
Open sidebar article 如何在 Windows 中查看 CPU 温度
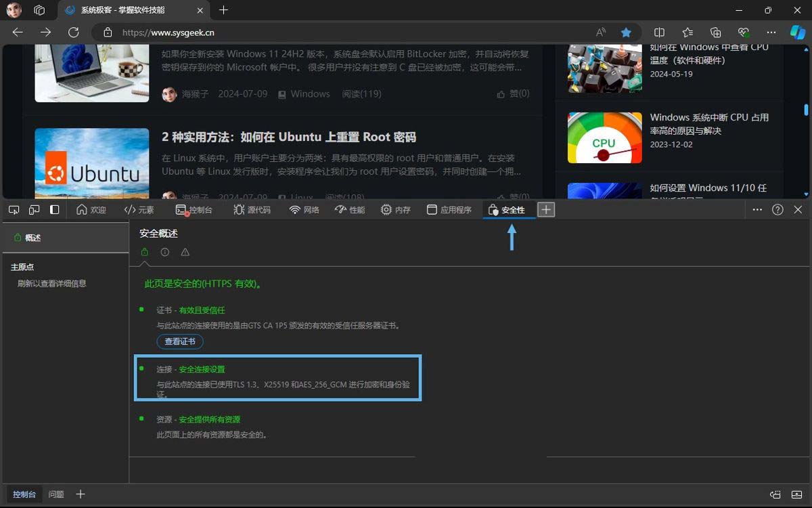tap(709, 54)
